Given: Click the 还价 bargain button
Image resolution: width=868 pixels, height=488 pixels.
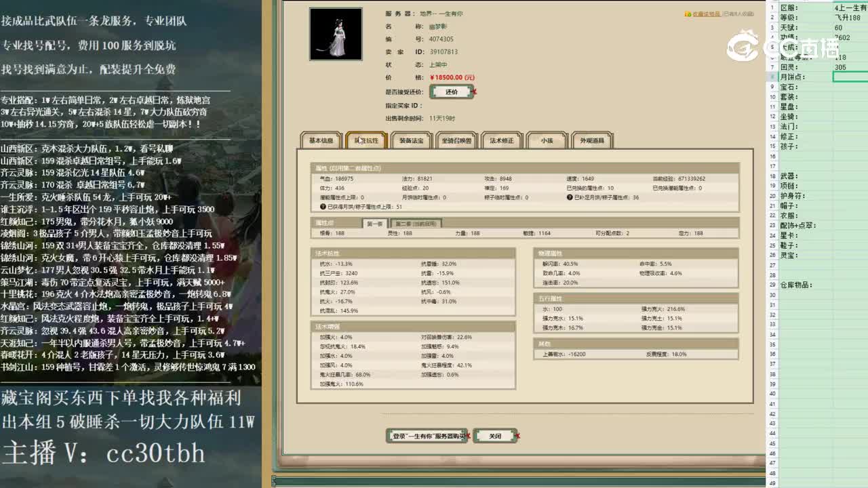Looking at the screenshot, I should (452, 91).
